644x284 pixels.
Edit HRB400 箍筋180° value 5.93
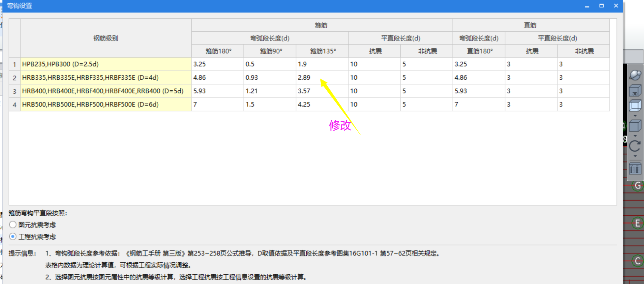(218, 91)
